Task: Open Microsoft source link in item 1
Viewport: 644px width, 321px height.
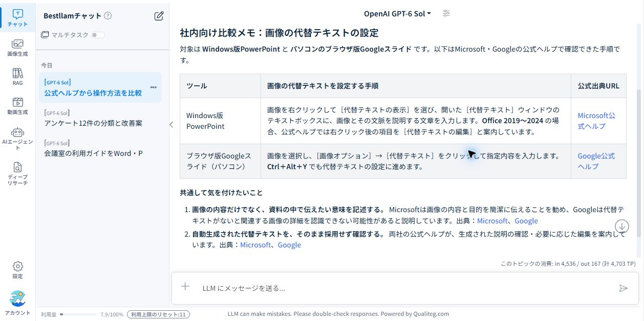Action: pos(492,221)
